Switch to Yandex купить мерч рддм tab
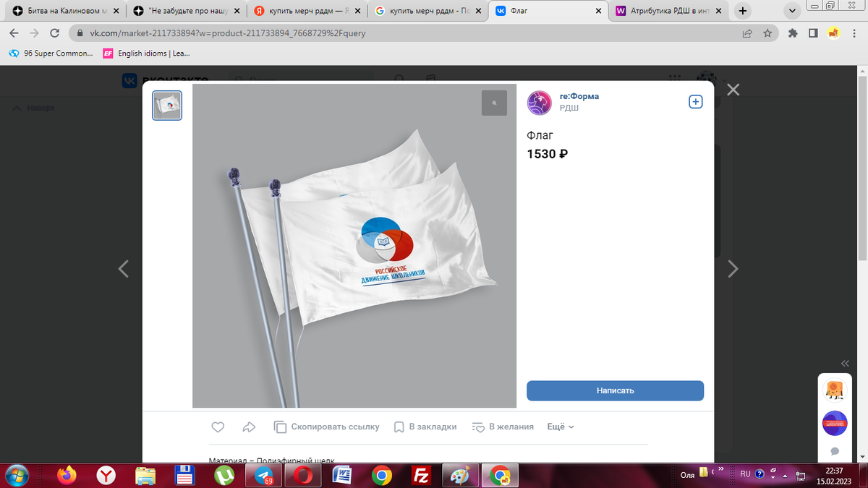The image size is (868, 488). click(306, 12)
